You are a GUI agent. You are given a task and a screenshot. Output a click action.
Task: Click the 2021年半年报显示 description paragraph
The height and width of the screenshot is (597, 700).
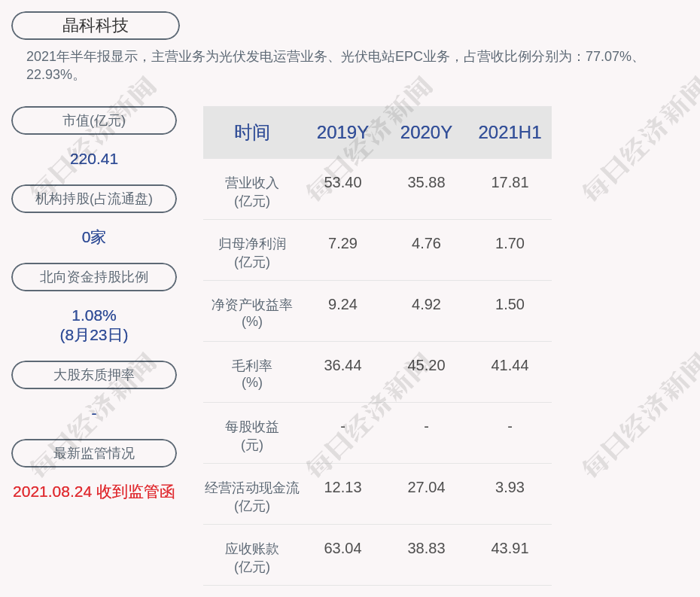(334, 65)
